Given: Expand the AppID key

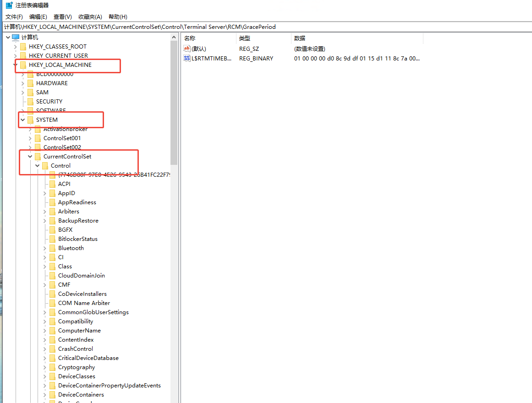Looking at the screenshot, I should (44, 193).
